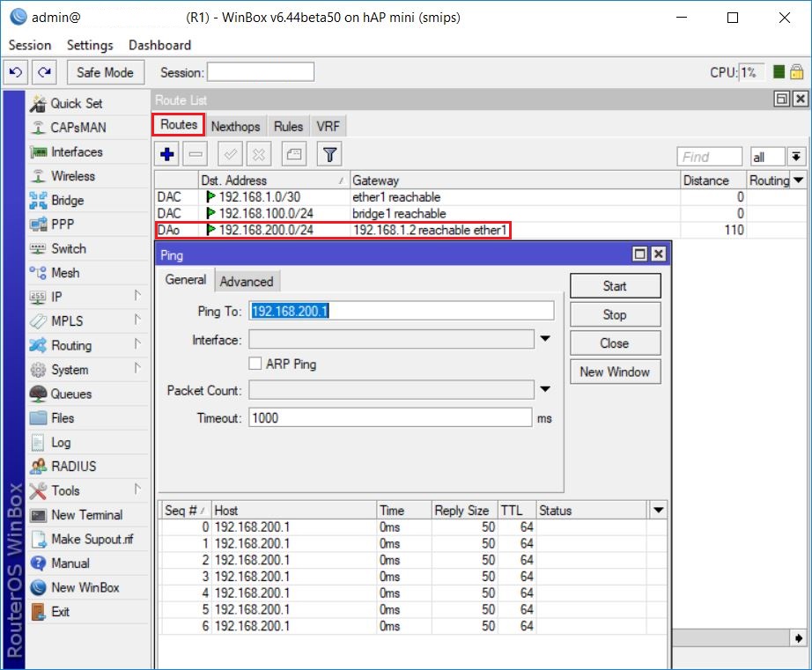Click the comment icon in Route List
Image resolution: width=812 pixels, height=670 pixels.
[294, 154]
